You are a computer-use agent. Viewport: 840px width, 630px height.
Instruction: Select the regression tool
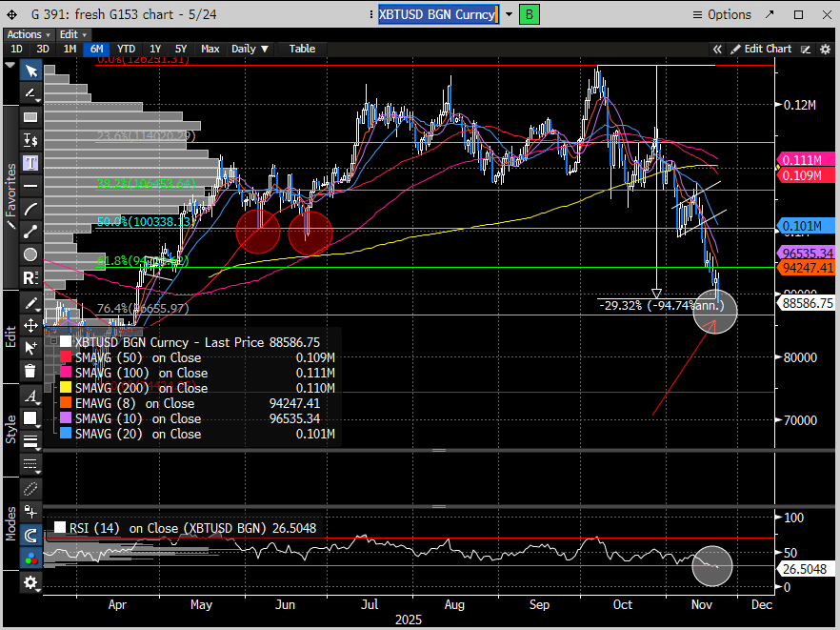[30, 277]
